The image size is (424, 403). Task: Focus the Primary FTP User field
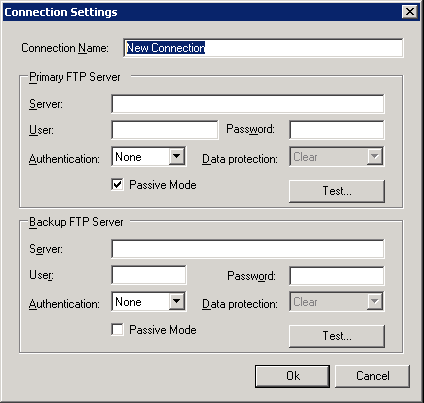click(x=165, y=130)
